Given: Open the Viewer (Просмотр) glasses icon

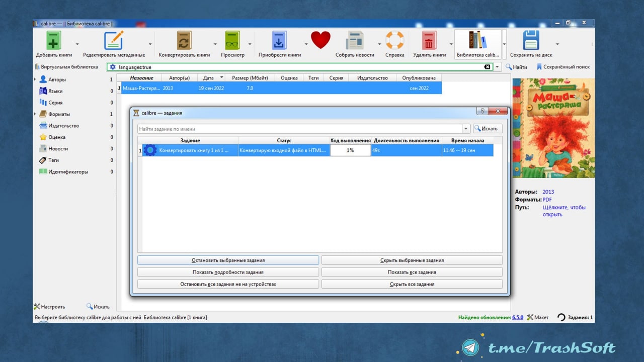Looking at the screenshot, I should (x=232, y=40).
